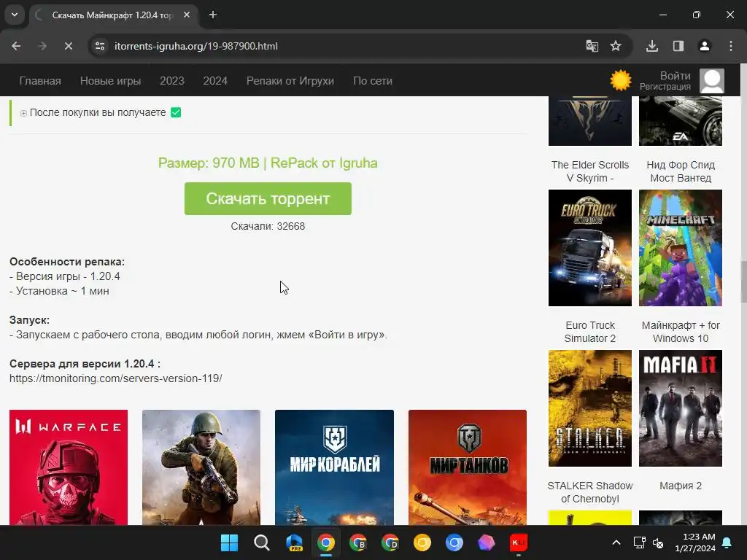Click the Регистрация link
This screenshot has height=560, width=747.
(x=665, y=87)
